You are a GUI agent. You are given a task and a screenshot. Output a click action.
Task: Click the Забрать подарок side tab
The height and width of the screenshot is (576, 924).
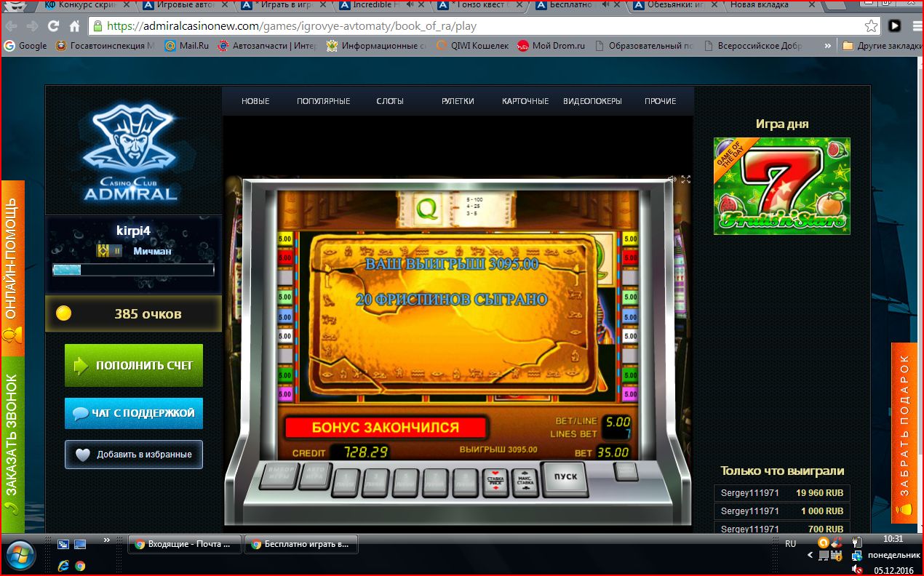click(x=904, y=433)
